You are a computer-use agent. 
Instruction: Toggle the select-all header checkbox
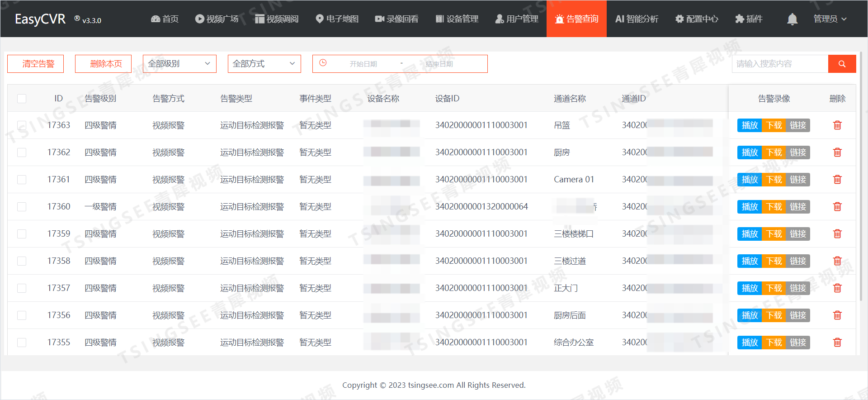(x=22, y=99)
